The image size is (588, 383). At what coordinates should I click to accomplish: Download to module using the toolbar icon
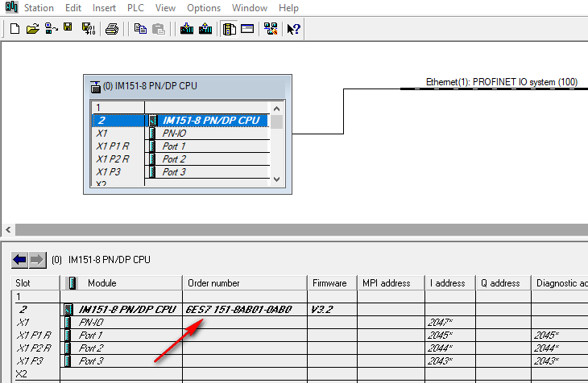pyautogui.click(x=187, y=28)
